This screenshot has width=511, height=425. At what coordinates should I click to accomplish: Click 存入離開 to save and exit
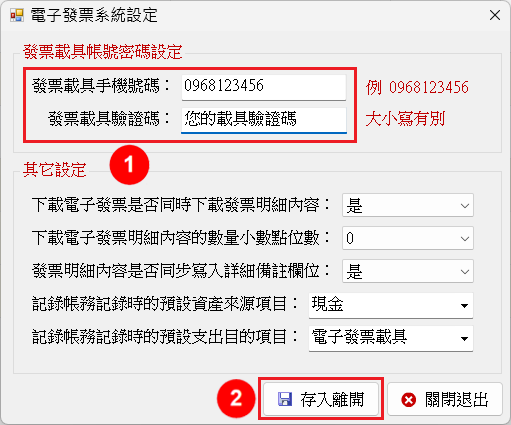(321, 399)
